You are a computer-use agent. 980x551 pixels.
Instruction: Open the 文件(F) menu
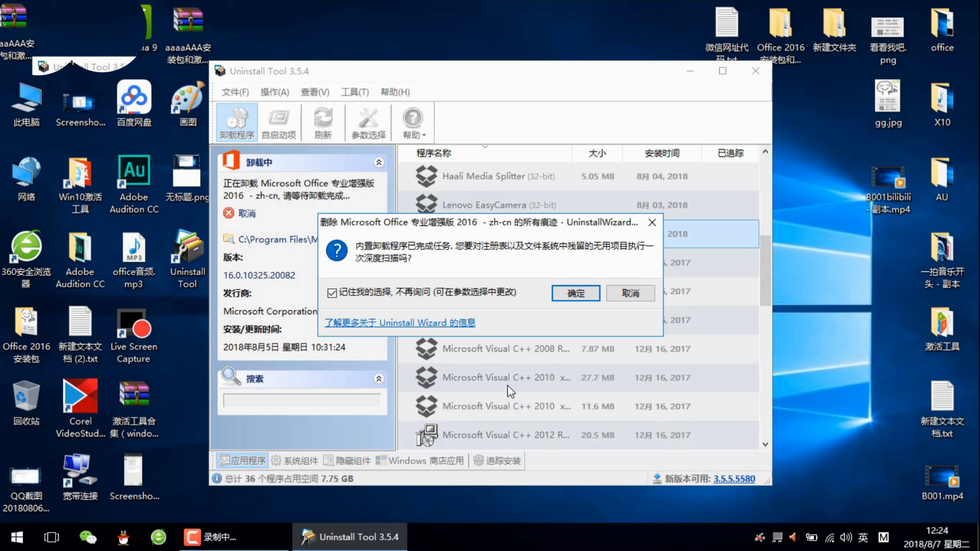235,92
